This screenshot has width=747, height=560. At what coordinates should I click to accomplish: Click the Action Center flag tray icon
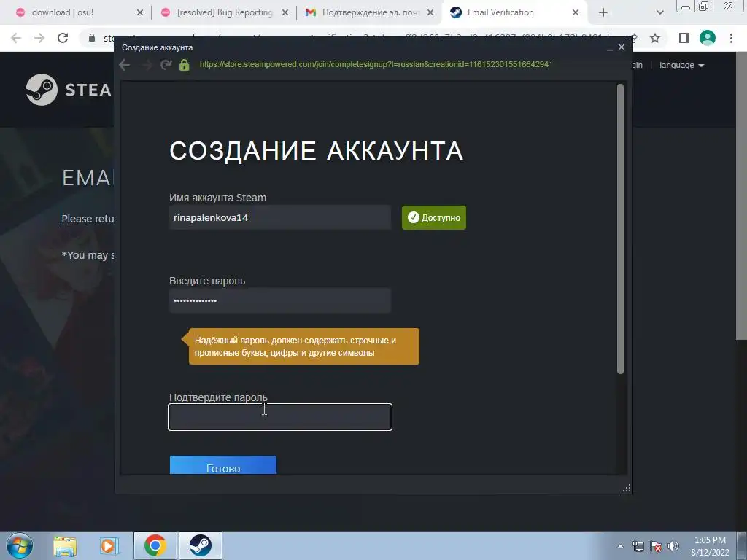click(656, 546)
